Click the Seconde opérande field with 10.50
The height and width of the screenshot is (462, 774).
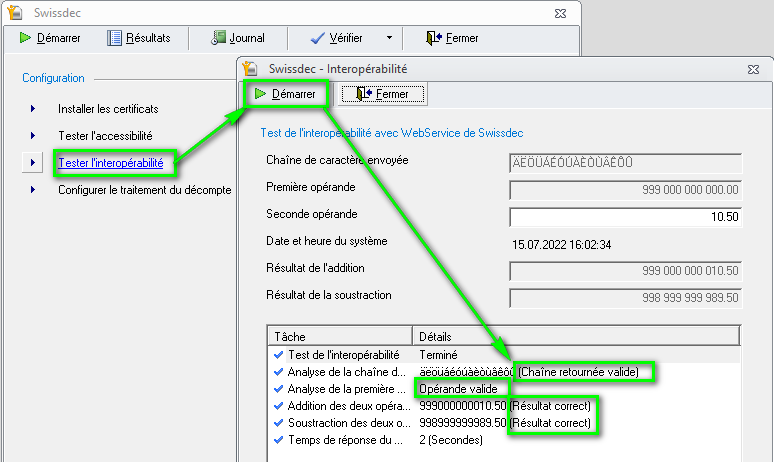pyautogui.click(x=625, y=217)
